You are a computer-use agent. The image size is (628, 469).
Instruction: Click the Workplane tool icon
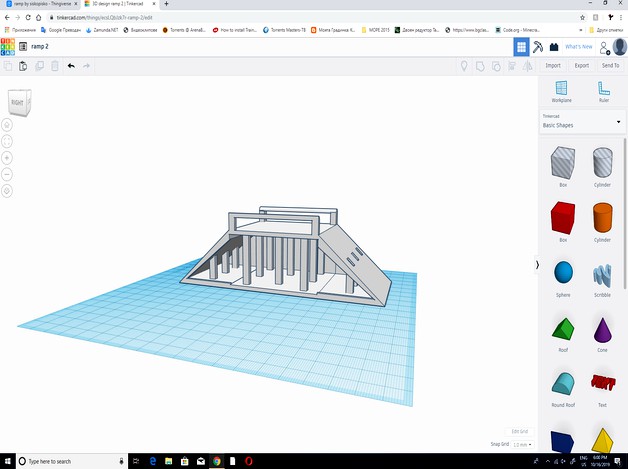pos(561,89)
